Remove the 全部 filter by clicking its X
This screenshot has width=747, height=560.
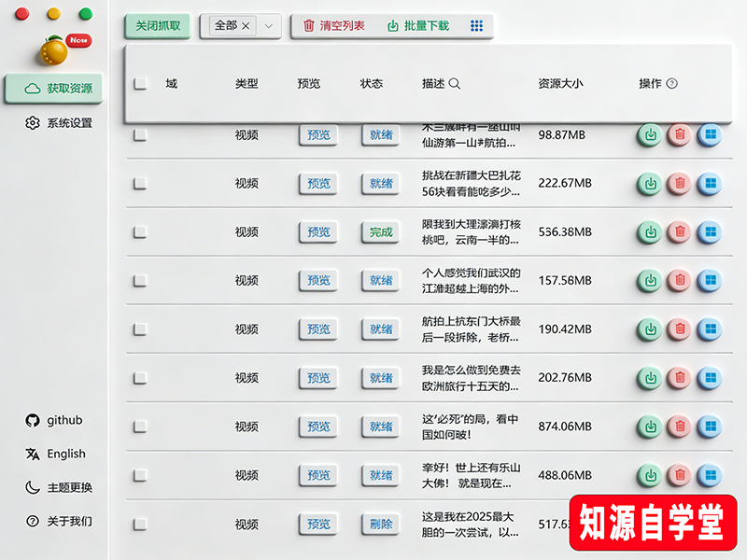[x=245, y=25]
